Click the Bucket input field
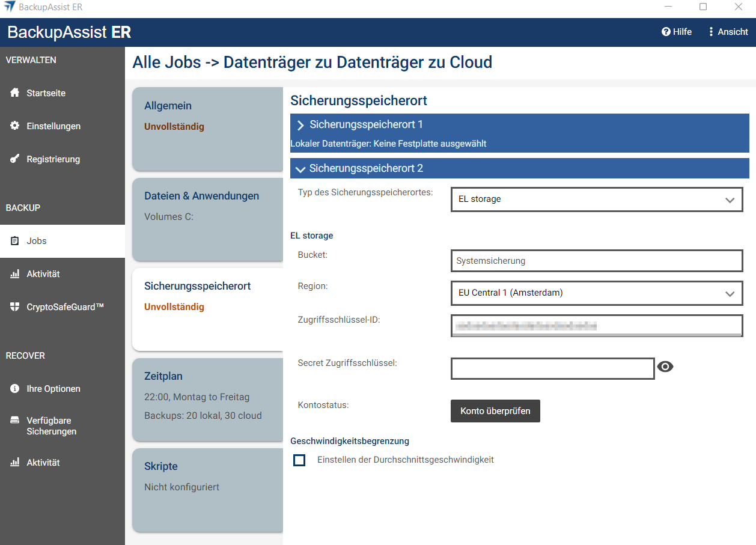 596,261
